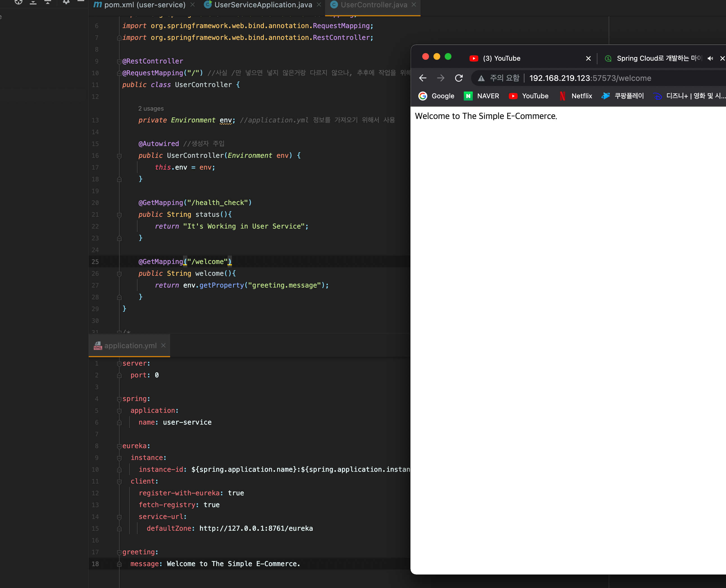
Task: Fold the welcome() method at line 26
Action: point(119,274)
